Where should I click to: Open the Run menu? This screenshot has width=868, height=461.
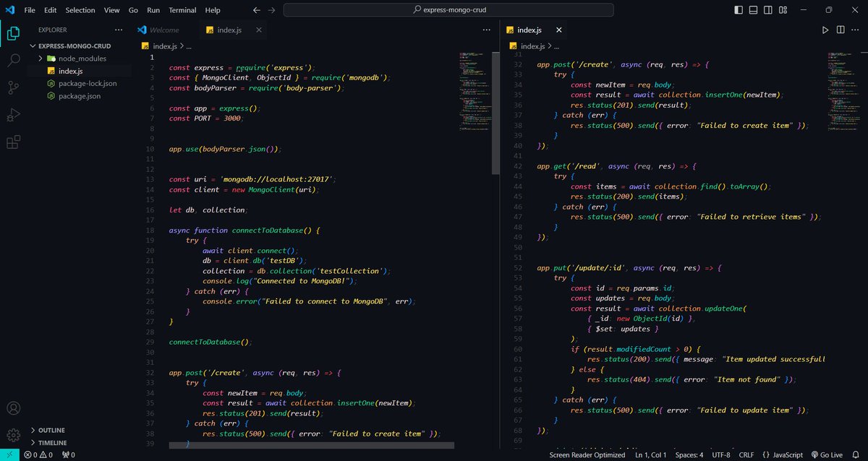tap(153, 10)
